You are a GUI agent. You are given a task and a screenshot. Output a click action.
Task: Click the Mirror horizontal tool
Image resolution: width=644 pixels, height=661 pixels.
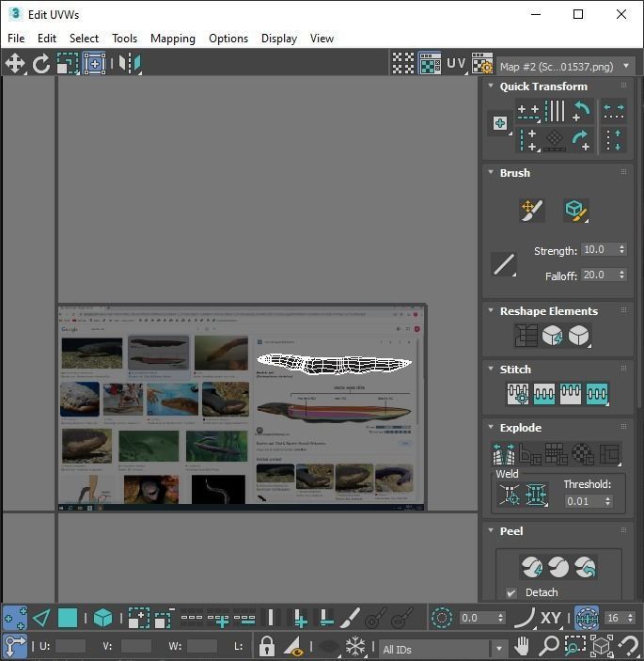point(130,64)
